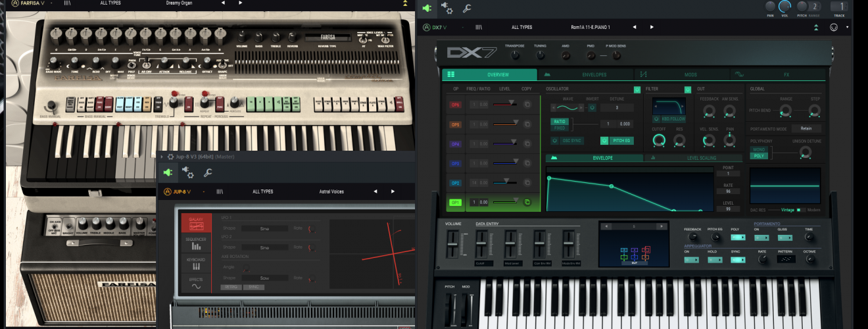Click the copy icon for operator OP6
868x329 pixels.
pyautogui.click(x=527, y=104)
